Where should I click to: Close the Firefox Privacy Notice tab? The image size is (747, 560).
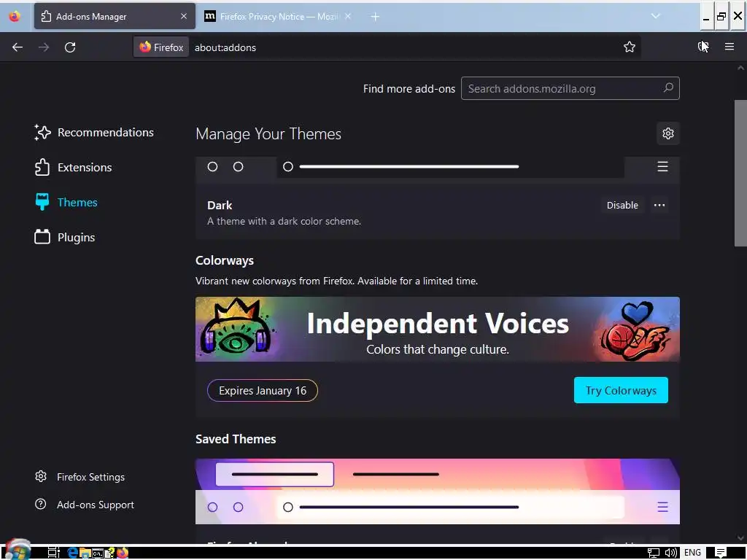(x=348, y=16)
